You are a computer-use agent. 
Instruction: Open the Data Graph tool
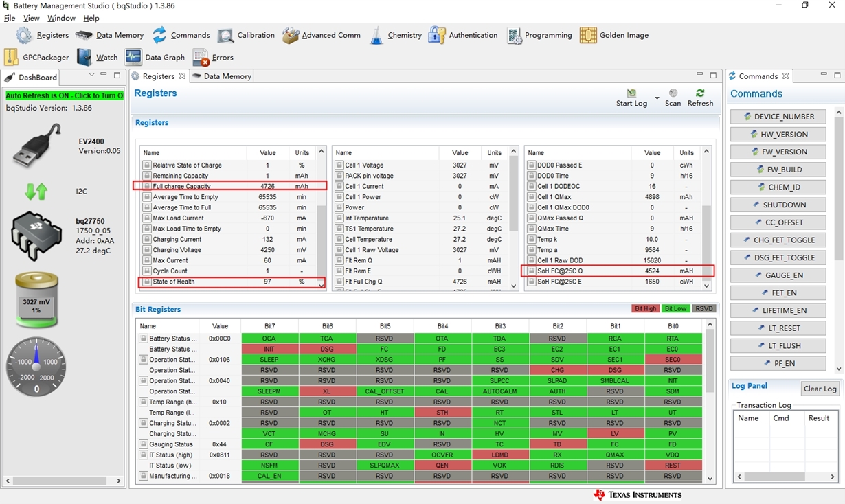click(155, 57)
